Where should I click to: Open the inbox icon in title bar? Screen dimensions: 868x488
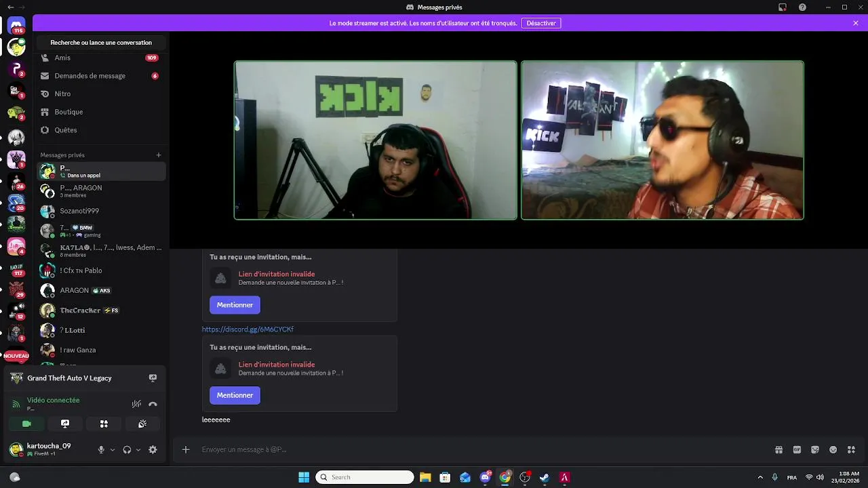click(x=783, y=7)
